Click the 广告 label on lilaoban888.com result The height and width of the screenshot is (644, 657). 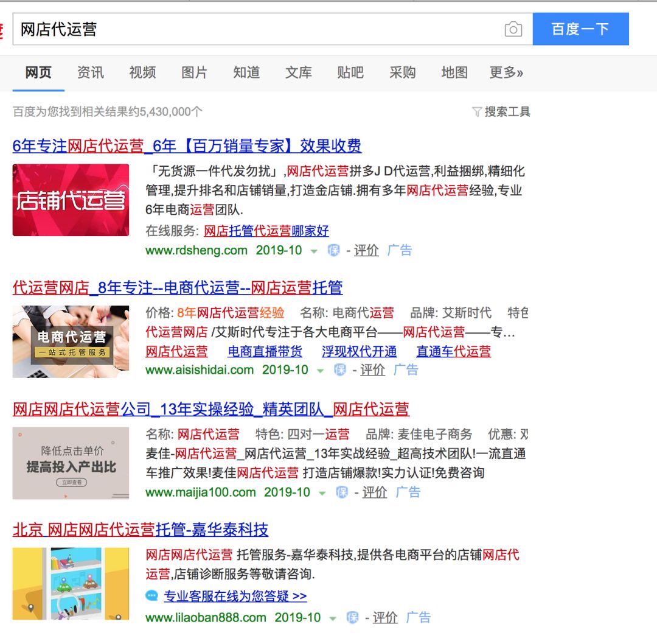click(418, 618)
